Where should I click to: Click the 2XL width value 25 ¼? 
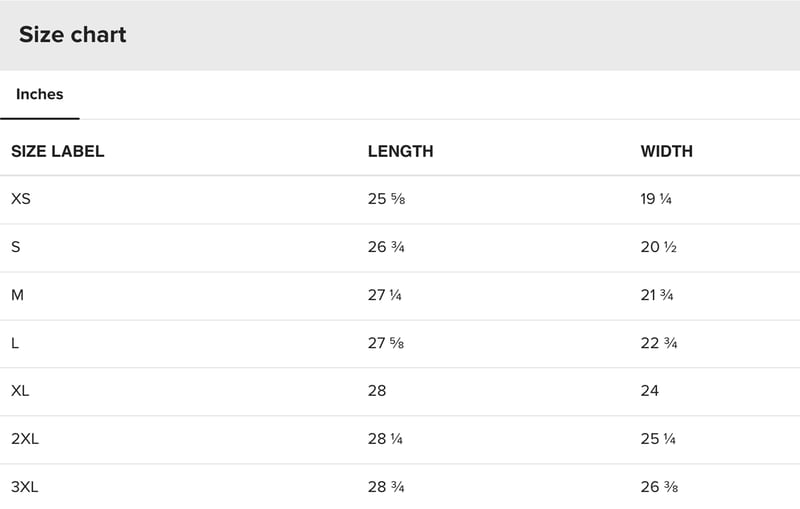(658, 439)
